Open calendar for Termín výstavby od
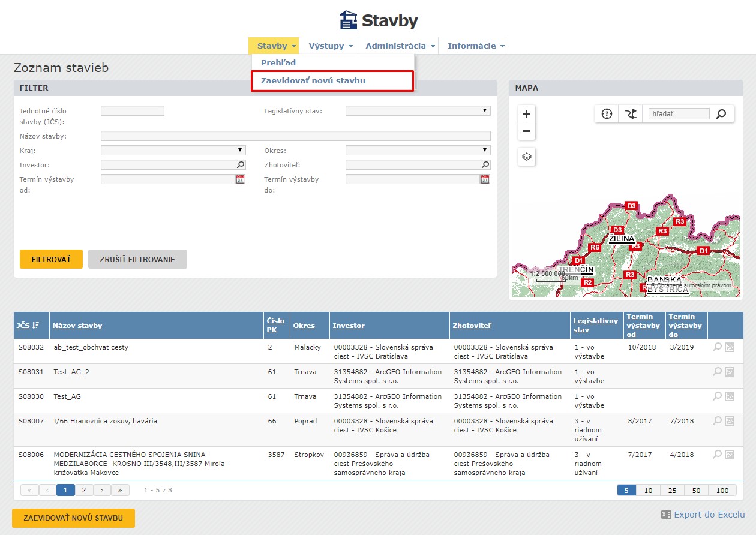This screenshot has height=535, width=756. pos(240,179)
